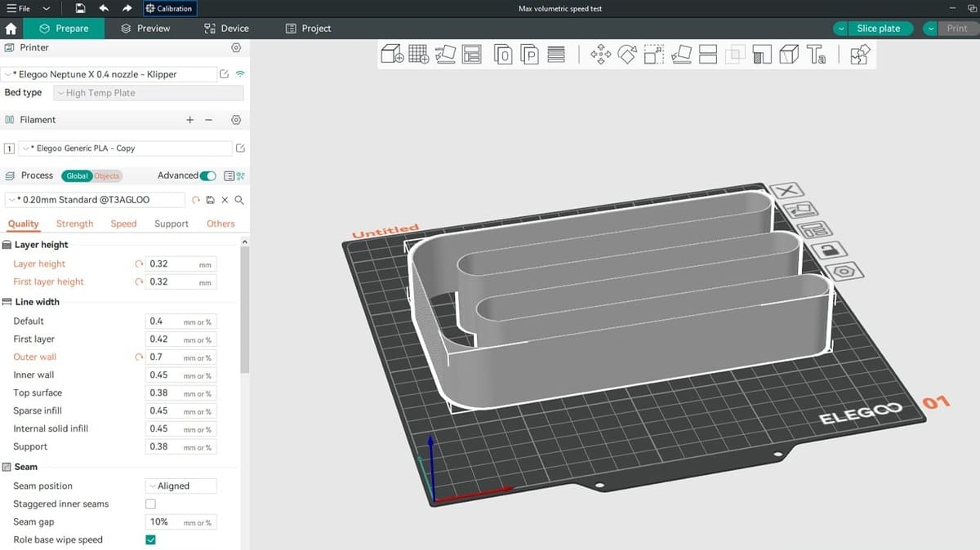Viewport: 980px width, 550px height.
Task: Click the save project floppy icon
Action: (80, 8)
